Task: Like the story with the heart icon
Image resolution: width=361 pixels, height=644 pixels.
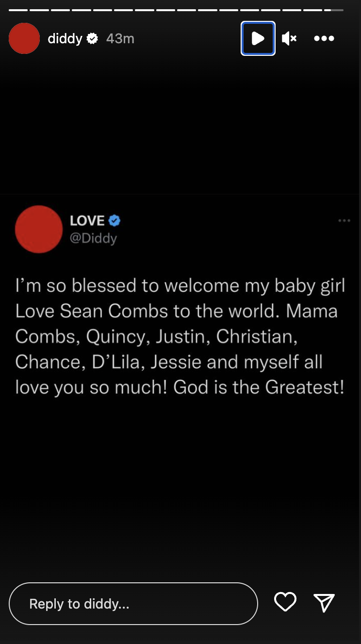Action: pyautogui.click(x=285, y=602)
